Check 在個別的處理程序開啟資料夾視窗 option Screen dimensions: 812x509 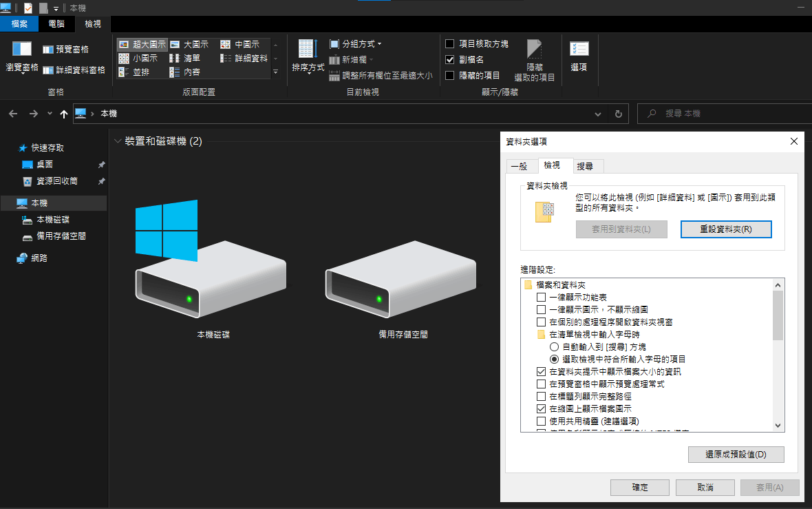click(x=541, y=322)
